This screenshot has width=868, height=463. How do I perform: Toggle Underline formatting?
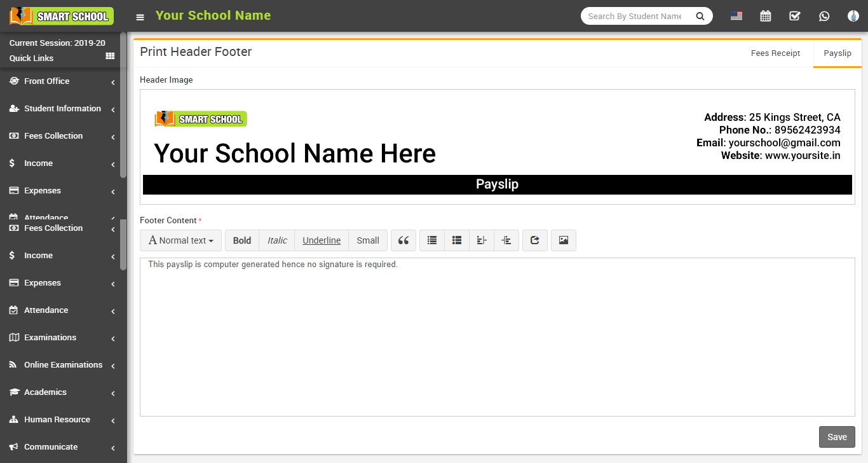click(321, 240)
